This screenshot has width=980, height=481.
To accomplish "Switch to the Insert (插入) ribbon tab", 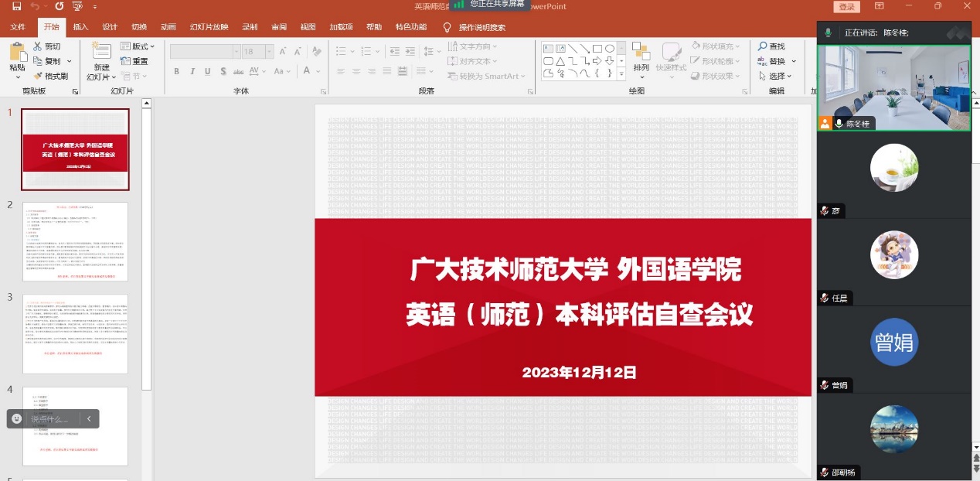I will pyautogui.click(x=80, y=27).
